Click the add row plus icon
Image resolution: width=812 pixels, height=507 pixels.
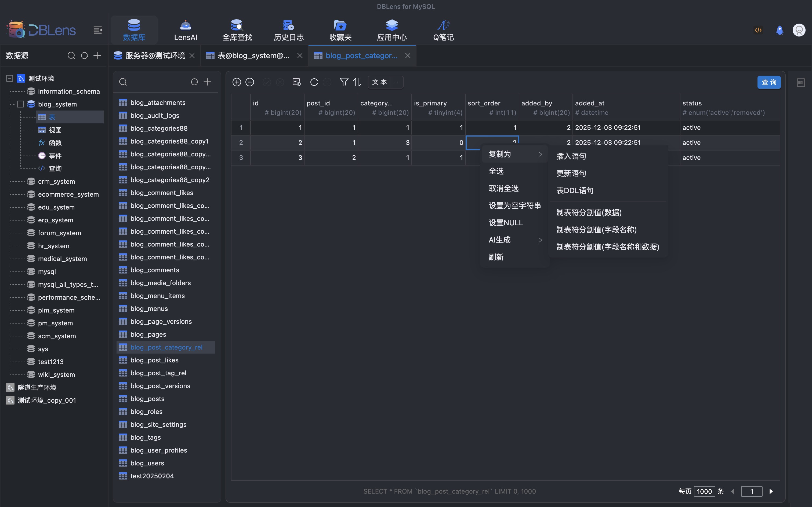(237, 82)
